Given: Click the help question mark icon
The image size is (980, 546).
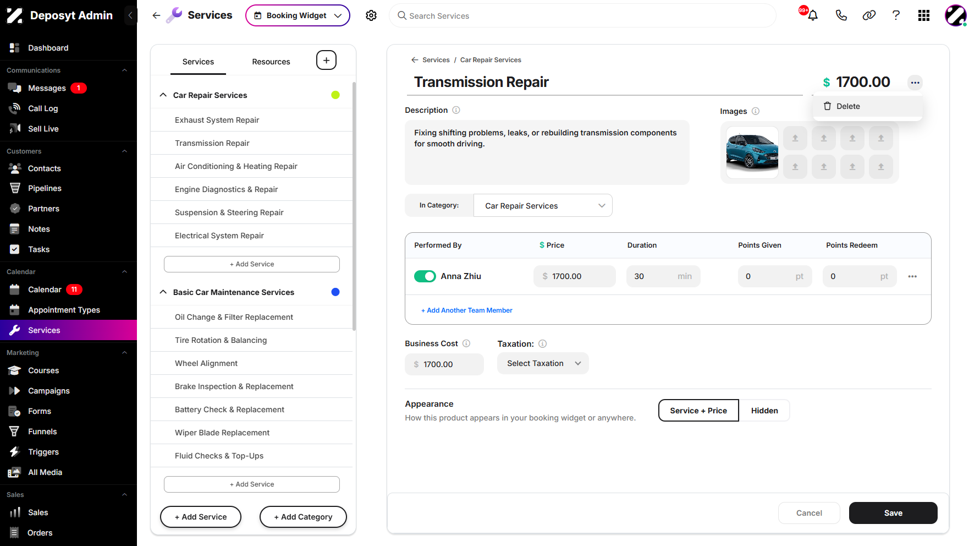Looking at the screenshot, I should click(x=896, y=15).
